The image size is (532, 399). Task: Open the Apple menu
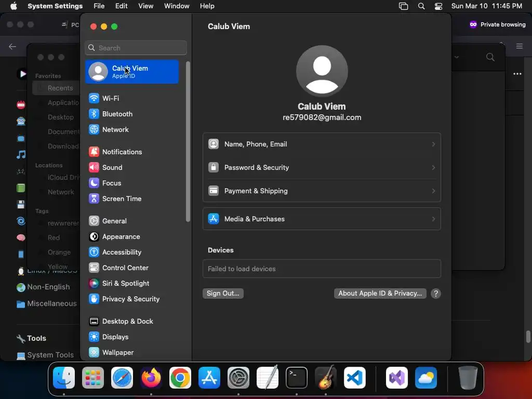coord(14,6)
